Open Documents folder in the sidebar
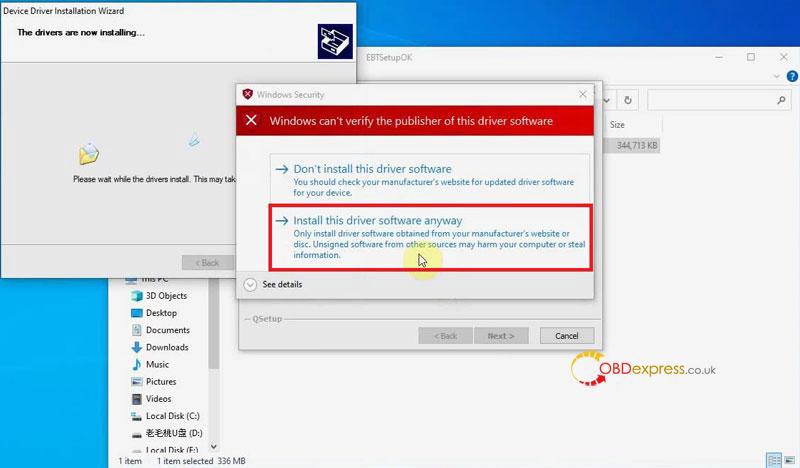Viewport: 800px width, 468px height. (168, 330)
